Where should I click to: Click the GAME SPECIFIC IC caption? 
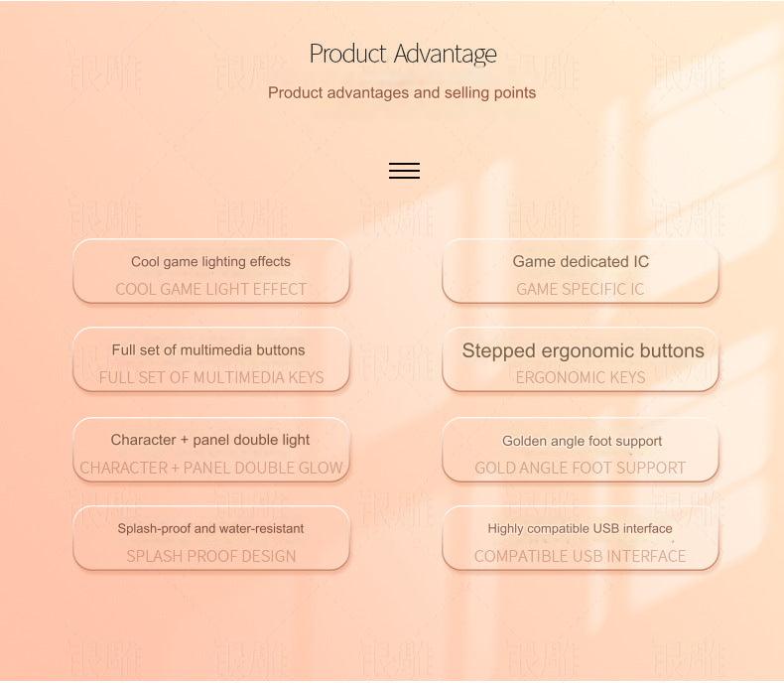click(x=580, y=289)
